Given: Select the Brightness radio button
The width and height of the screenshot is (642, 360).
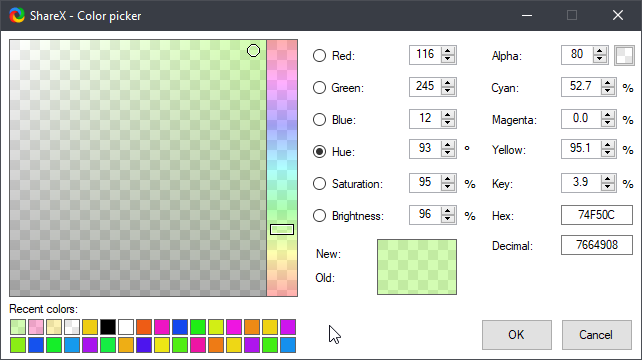Looking at the screenshot, I should [319, 216].
